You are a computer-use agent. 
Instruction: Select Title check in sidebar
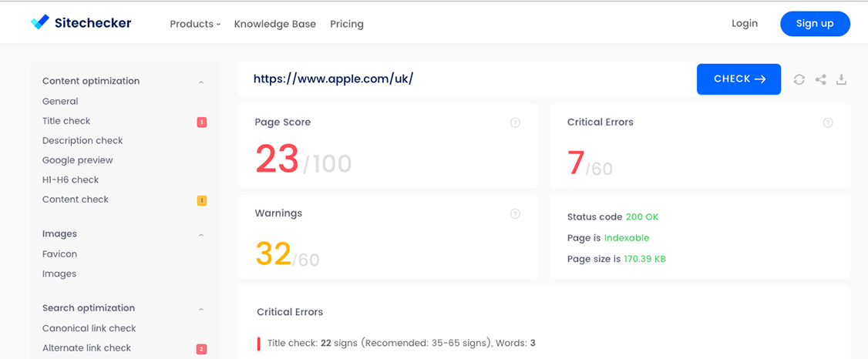pyautogui.click(x=66, y=121)
